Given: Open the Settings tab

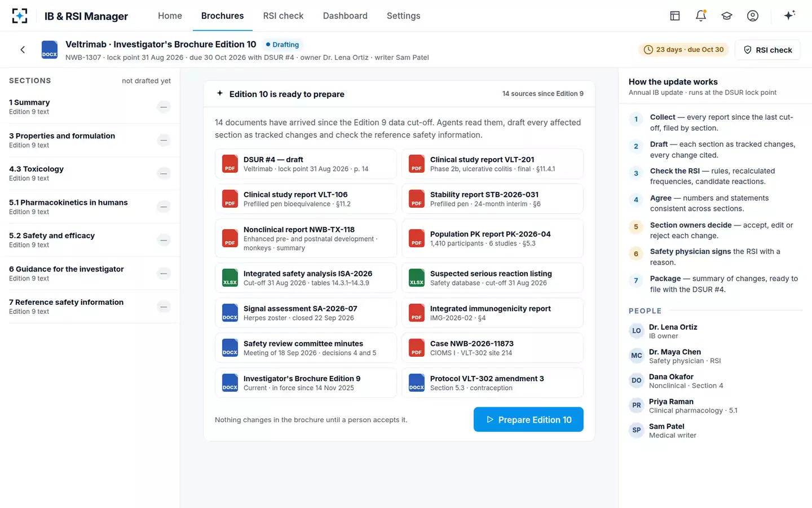Looking at the screenshot, I should click(403, 16).
